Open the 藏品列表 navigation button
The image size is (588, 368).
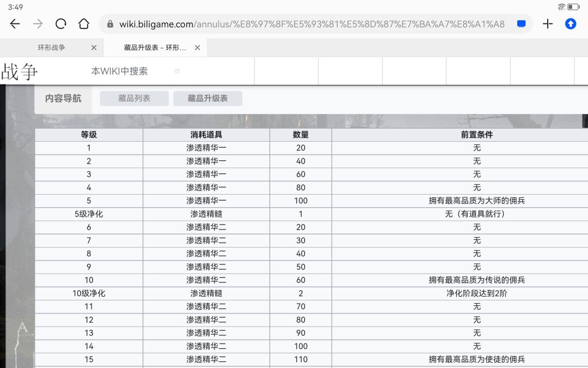point(134,98)
